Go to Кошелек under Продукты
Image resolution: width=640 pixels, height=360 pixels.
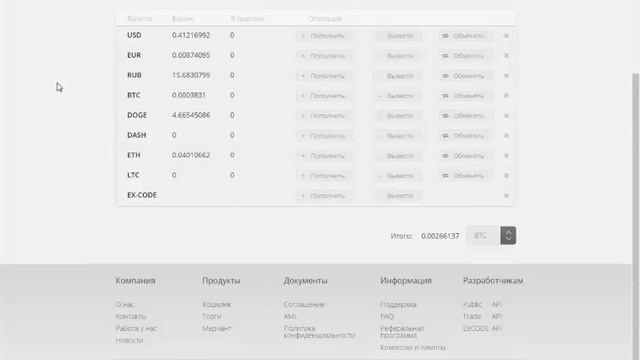[217, 304]
